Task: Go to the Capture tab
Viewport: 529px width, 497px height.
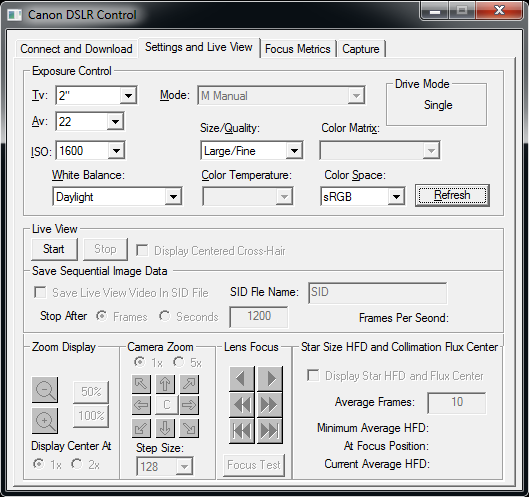Action: [x=361, y=49]
